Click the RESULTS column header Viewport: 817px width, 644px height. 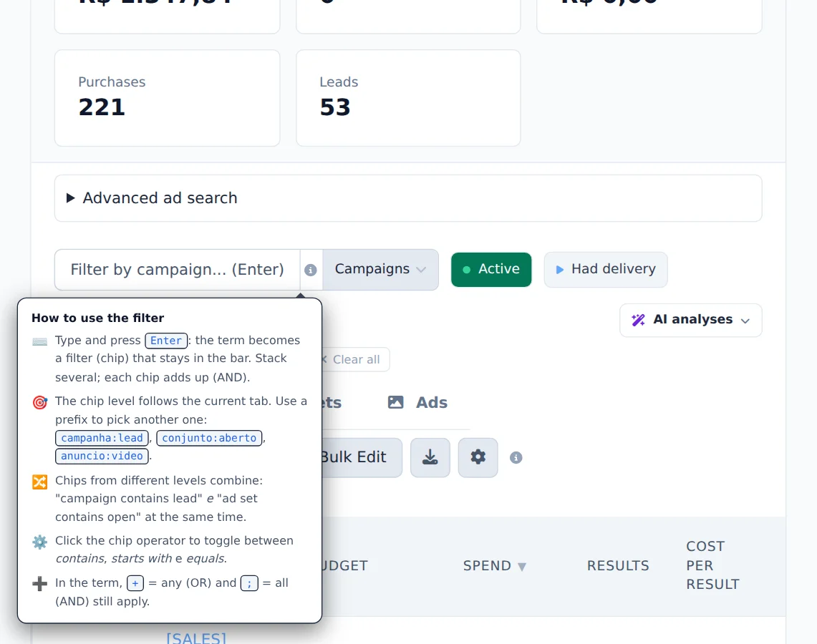618,566
